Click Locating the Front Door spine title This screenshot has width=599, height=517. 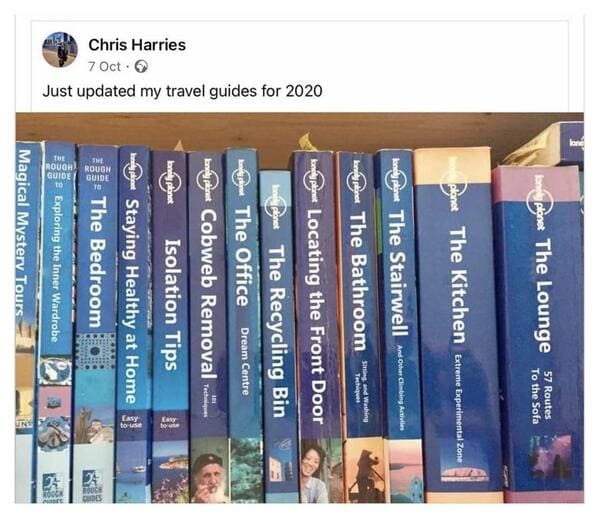(x=316, y=316)
